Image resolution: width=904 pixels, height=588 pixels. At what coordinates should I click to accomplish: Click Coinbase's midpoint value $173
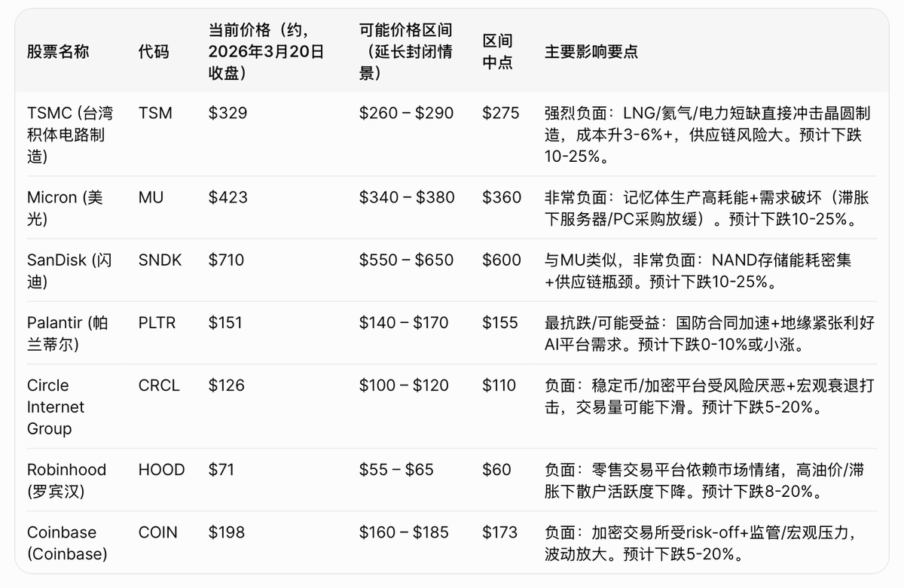click(500, 532)
